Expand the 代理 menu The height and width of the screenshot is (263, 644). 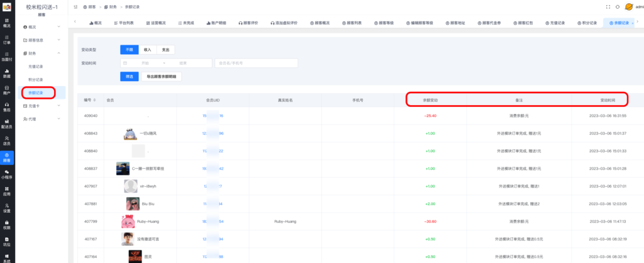tap(42, 119)
